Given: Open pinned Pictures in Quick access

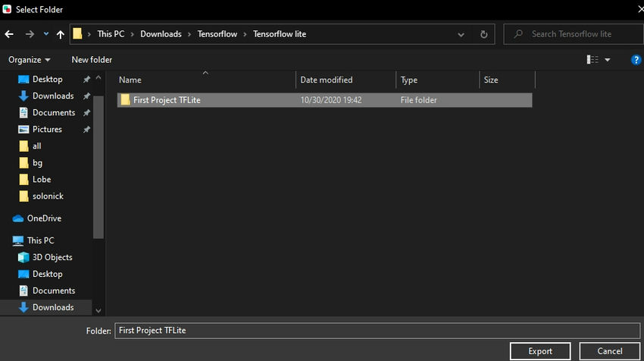Looking at the screenshot, I should coord(47,129).
